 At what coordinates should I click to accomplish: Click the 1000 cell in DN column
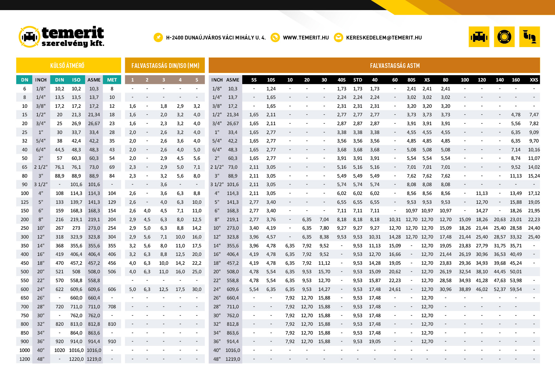pyautogui.click(x=25, y=350)
